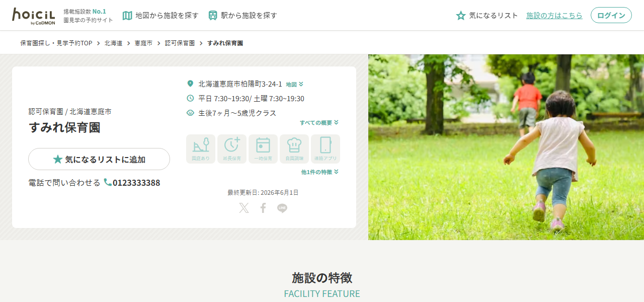Click the 園庭あり feature icon
This screenshot has width=644, height=302.
[201, 149]
